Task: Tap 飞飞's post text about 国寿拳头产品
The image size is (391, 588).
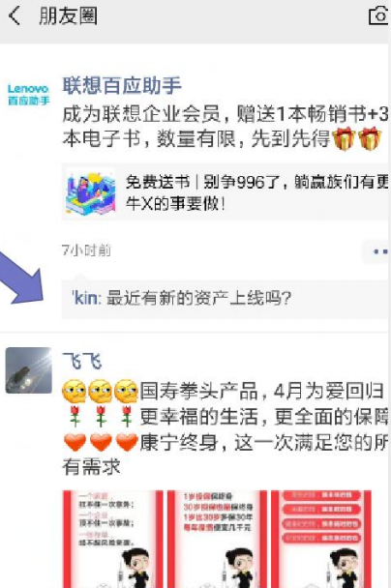Action: point(226,428)
